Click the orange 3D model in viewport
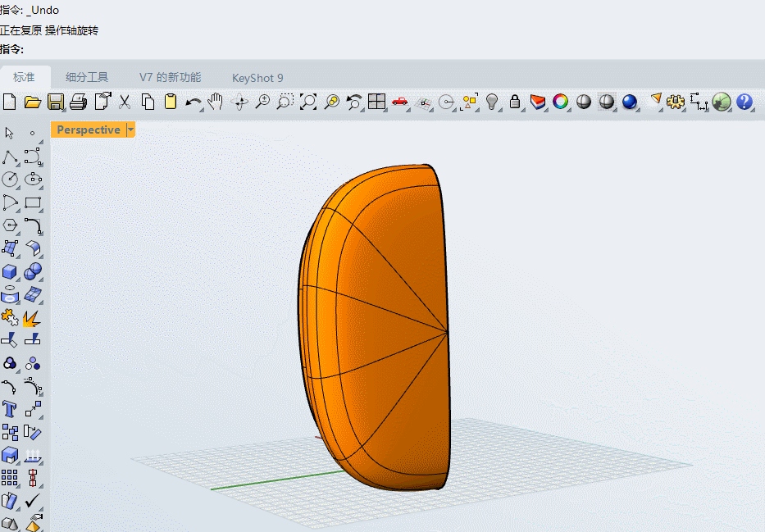 376,327
